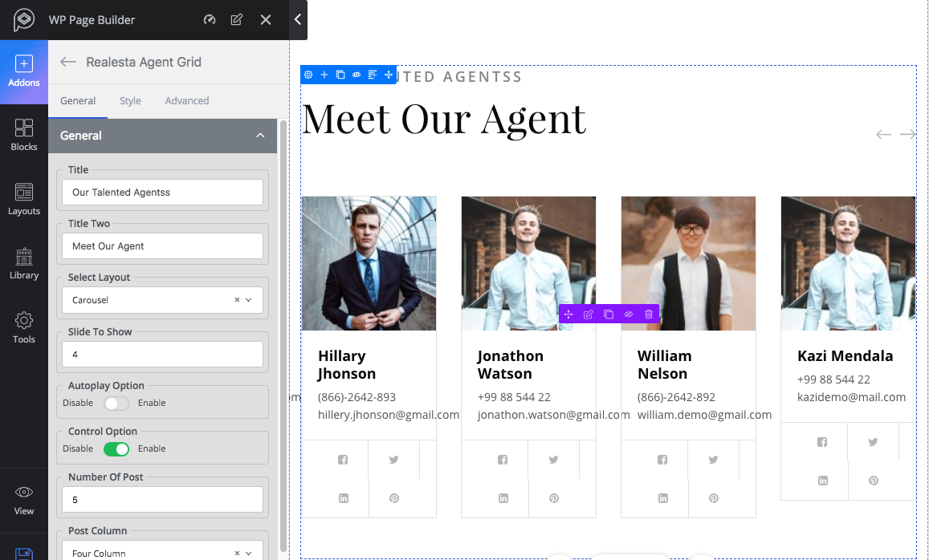Open William Nelson's Twitter icon
This screenshot has height=560, width=929.
[713, 460]
